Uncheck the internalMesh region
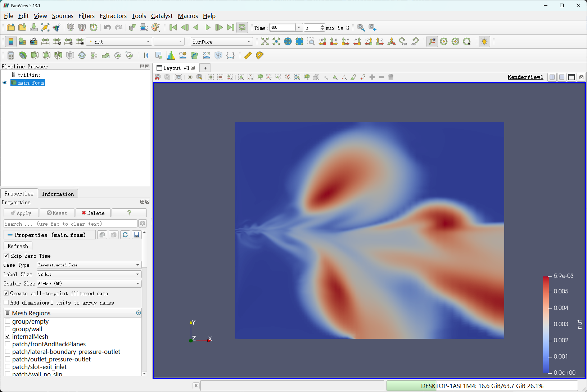Image resolution: width=587 pixels, height=392 pixels. (8, 337)
